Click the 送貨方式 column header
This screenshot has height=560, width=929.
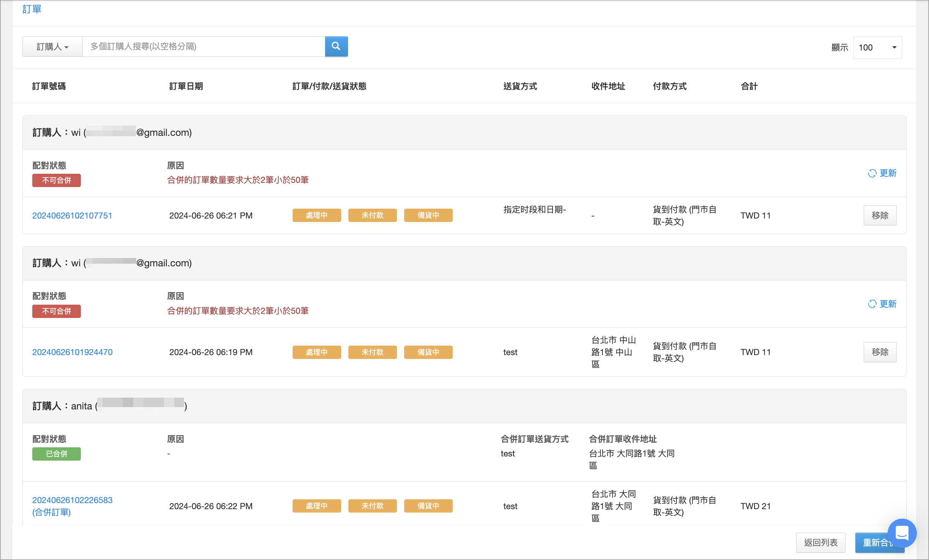tap(520, 87)
